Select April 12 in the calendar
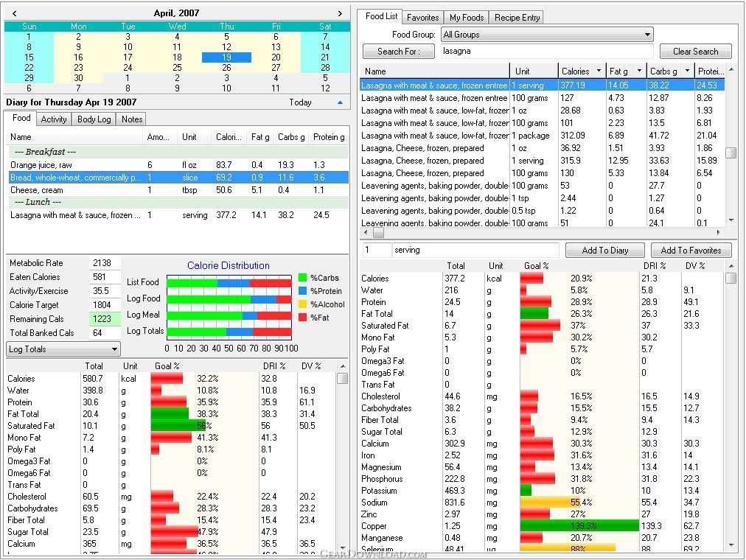 (226, 47)
